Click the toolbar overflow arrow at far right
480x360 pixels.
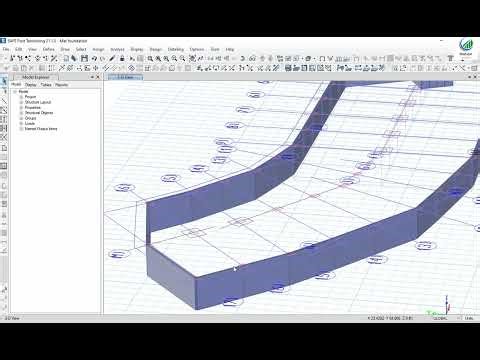click(463, 61)
